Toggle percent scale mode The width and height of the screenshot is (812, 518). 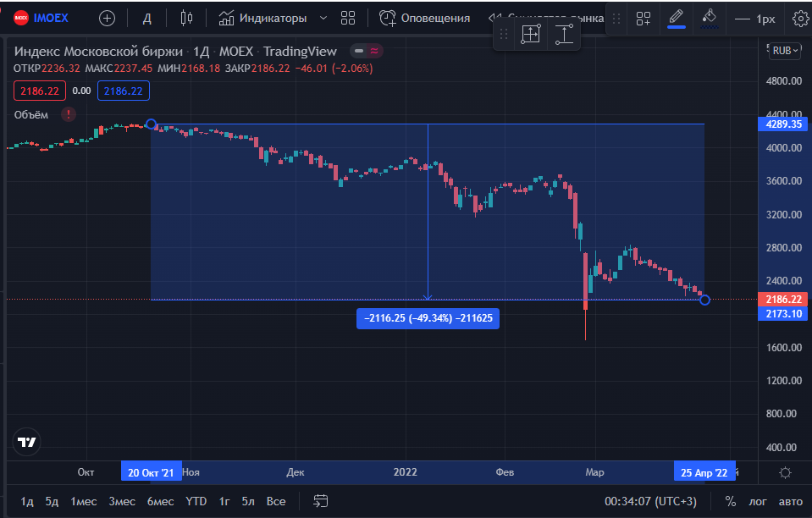tap(730, 501)
